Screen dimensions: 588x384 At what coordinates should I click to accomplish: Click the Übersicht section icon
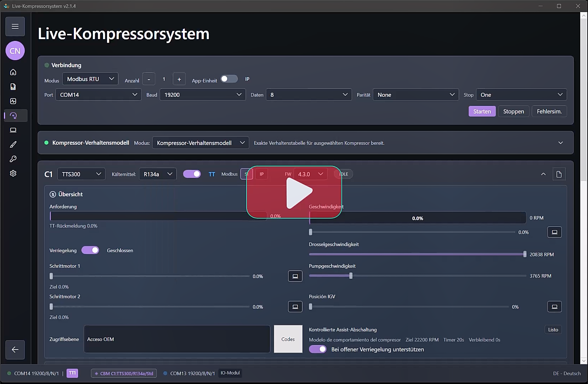[x=53, y=194]
